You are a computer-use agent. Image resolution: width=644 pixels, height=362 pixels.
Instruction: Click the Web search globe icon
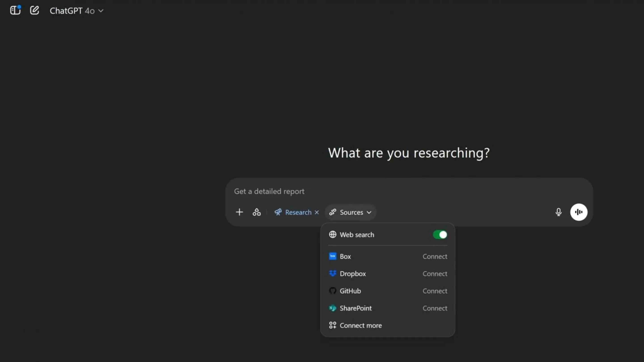[x=333, y=234]
